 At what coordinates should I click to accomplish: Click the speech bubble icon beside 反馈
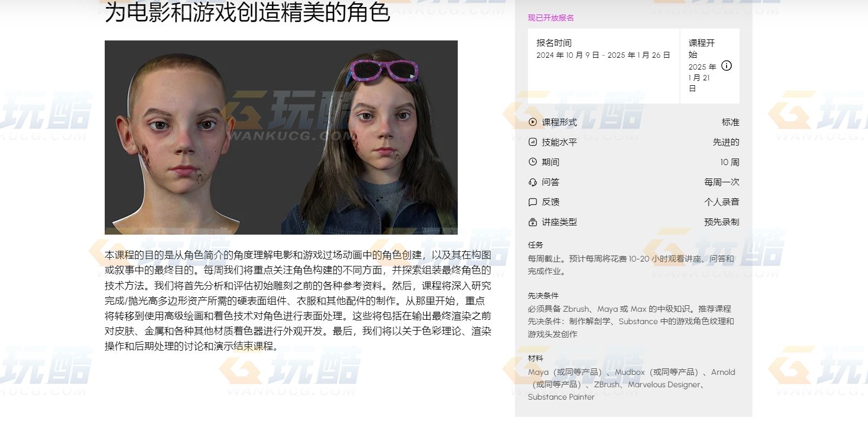533,202
